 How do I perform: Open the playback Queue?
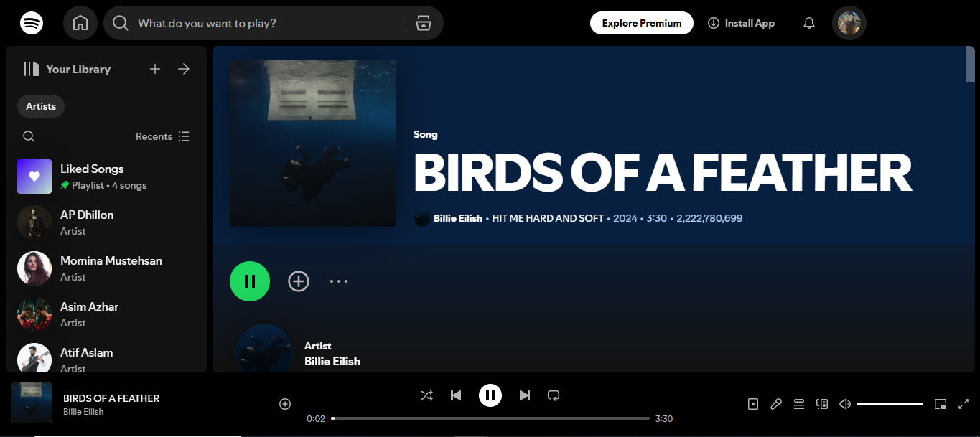[799, 403]
